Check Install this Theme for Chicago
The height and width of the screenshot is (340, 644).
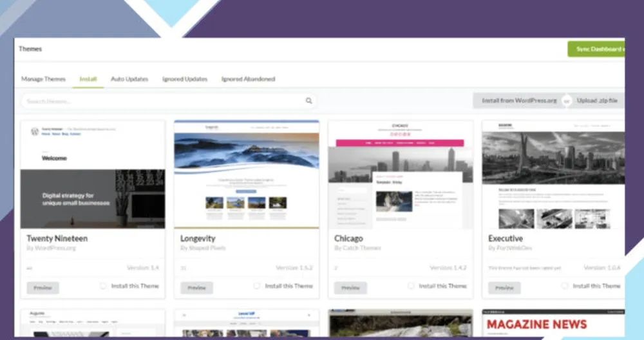(411, 286)
